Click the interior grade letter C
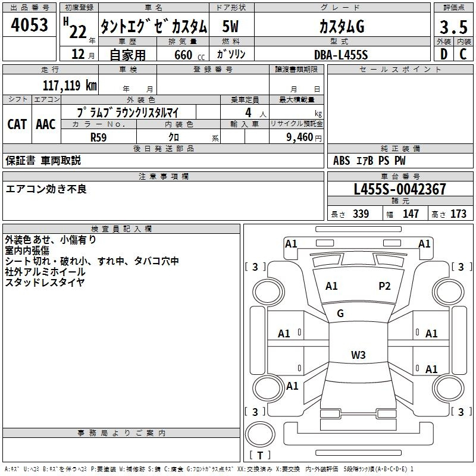Viewport: 476px width, 476px height. (463, 54)
